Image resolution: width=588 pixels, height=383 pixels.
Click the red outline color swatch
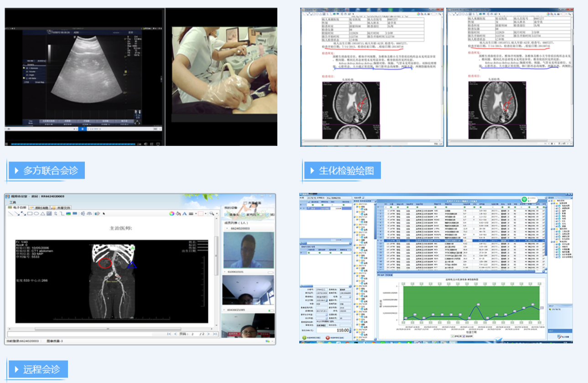(x=201, y=213)
